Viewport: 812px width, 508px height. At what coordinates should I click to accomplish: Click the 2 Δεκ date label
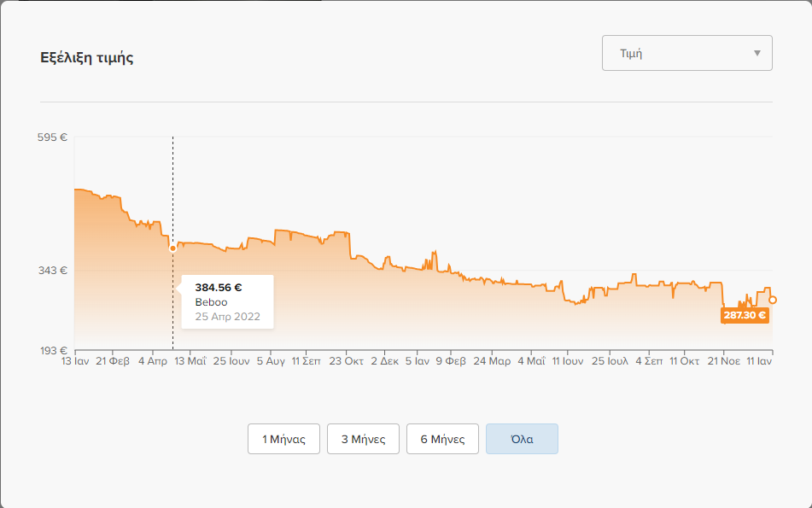pyautogui.click(x=385, y=361)
